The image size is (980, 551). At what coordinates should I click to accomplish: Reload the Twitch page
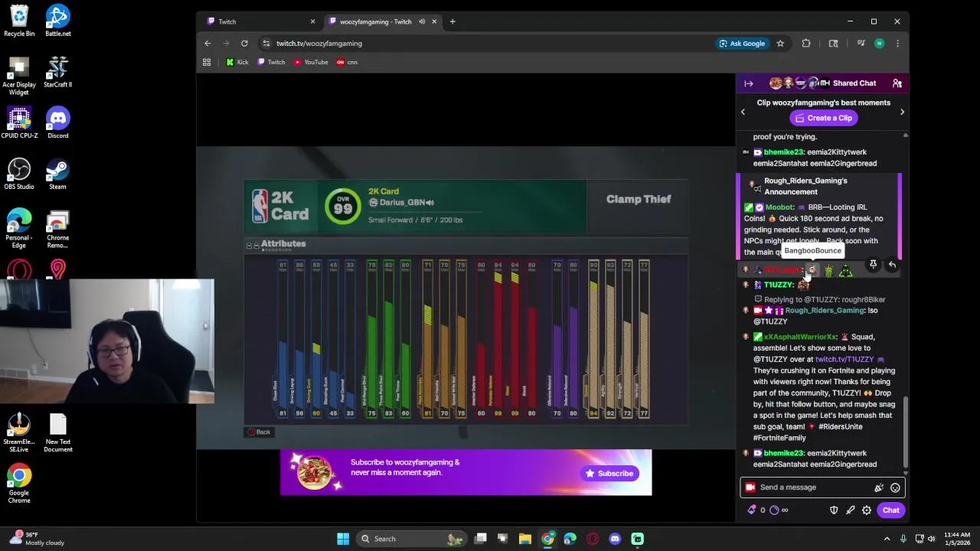244,44
